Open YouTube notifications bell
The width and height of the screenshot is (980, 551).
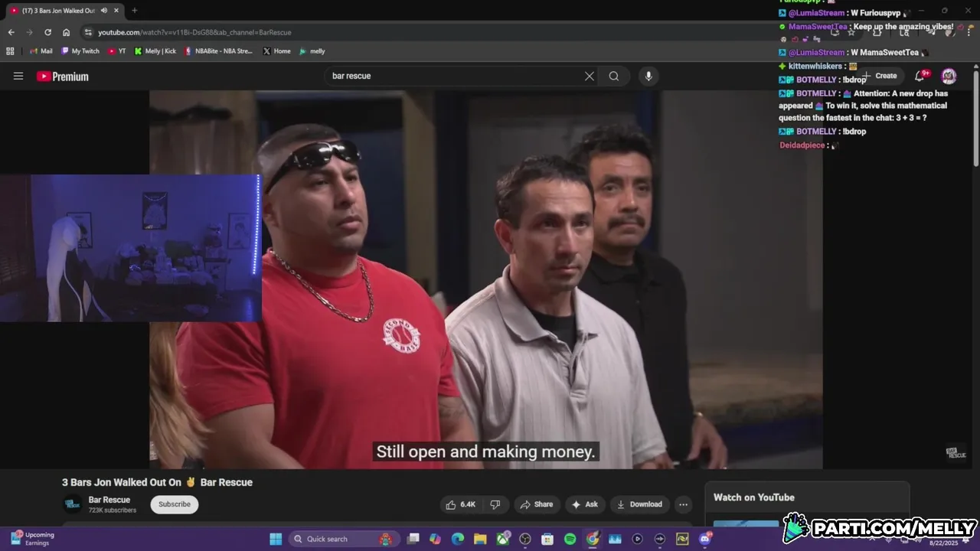pos(920,76)
